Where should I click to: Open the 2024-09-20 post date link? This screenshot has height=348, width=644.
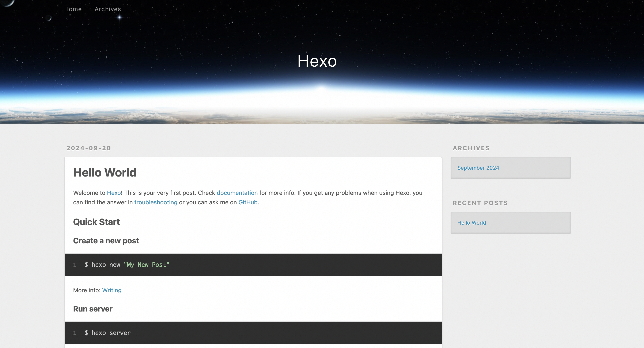[x=88, y=148]
